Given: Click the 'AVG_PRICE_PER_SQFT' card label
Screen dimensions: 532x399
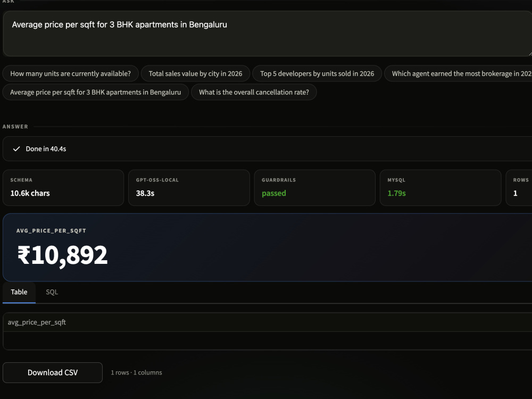Looking at the screenshot, I should (51, 231).
